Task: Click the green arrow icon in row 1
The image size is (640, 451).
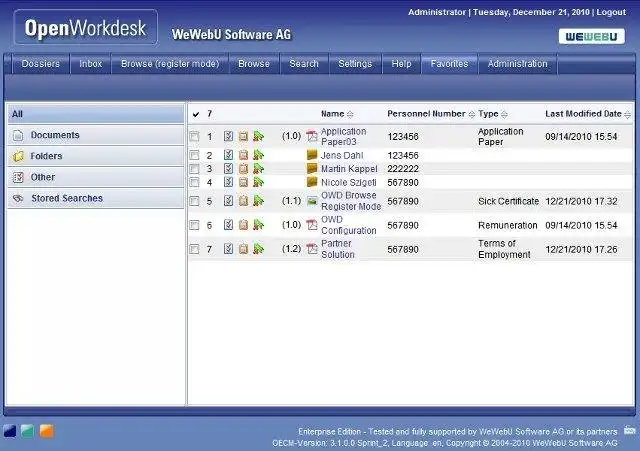Action: 258,136
